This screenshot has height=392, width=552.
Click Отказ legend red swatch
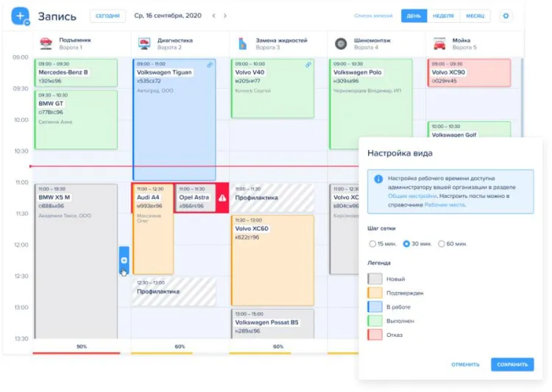375,335
